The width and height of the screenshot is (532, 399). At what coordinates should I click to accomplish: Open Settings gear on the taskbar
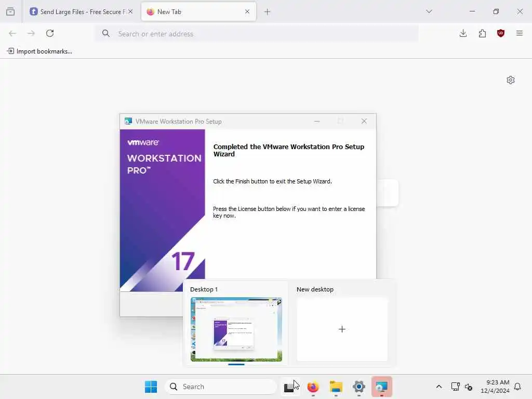click(359, 387)
